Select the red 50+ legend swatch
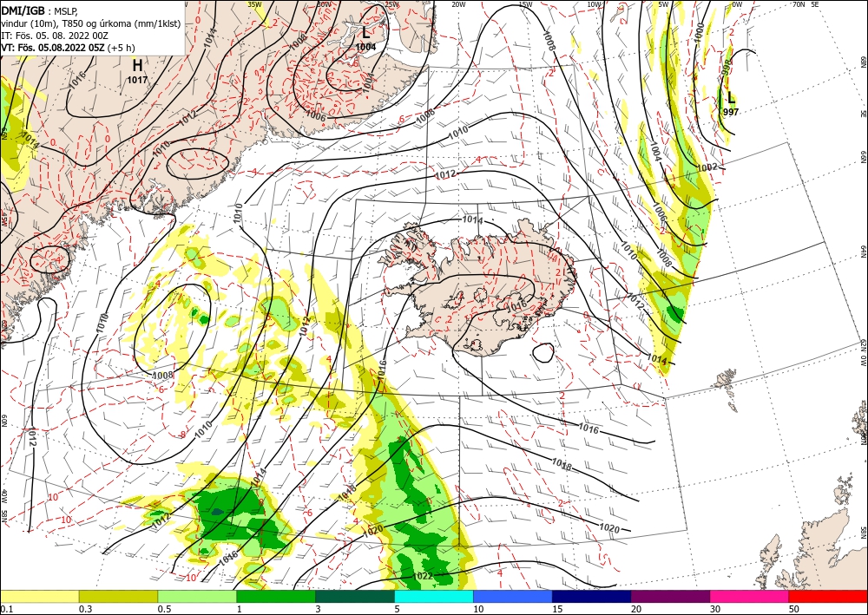The height and width of the screenshot is (615, 868). (x=828, y=596)
